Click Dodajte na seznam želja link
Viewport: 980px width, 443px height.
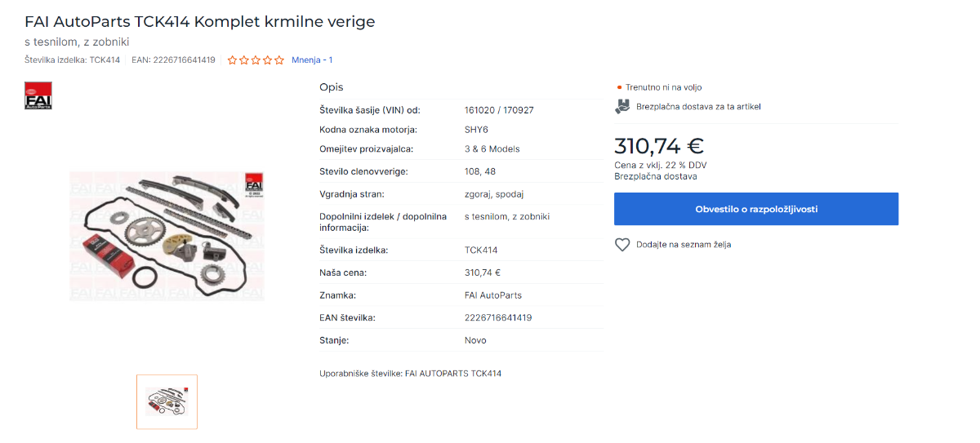coord(684,245)
